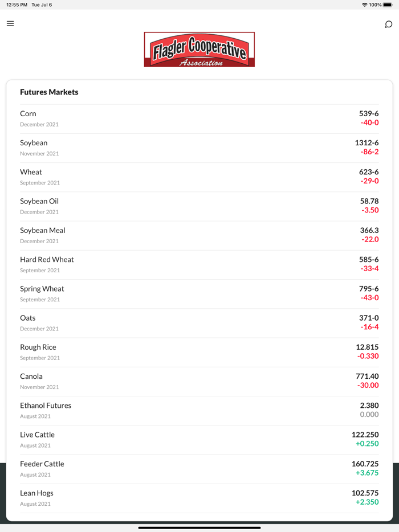
Task: Open the hamburger menu icon
Action: point(10,23)
